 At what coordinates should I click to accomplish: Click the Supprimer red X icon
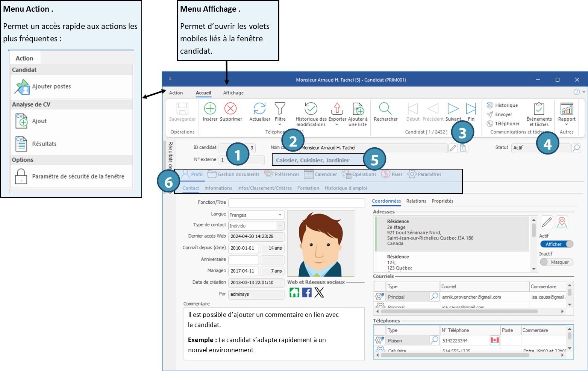[230, 109]
